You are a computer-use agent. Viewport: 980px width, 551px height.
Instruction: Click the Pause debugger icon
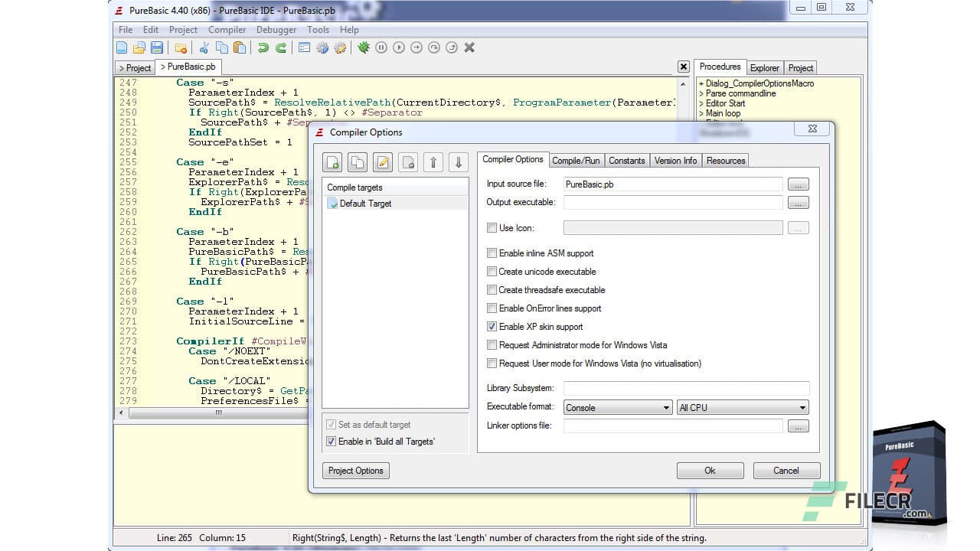[381, 47]
